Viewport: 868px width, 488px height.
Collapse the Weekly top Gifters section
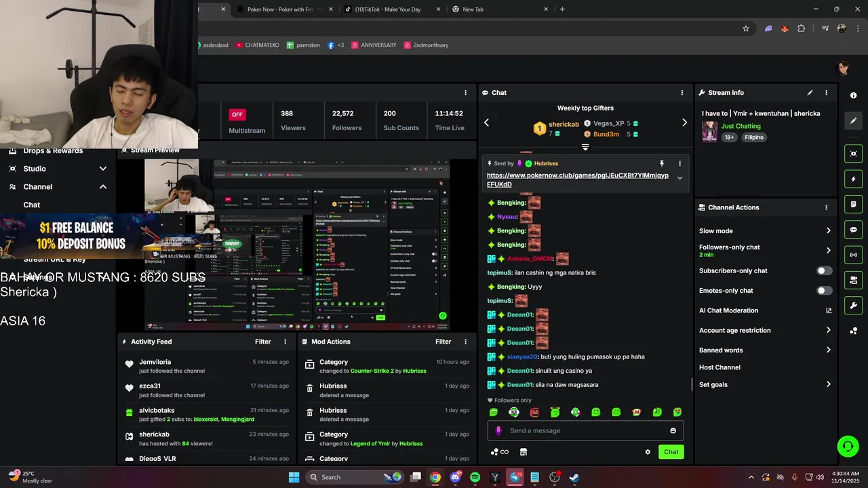tap(585, 147)
